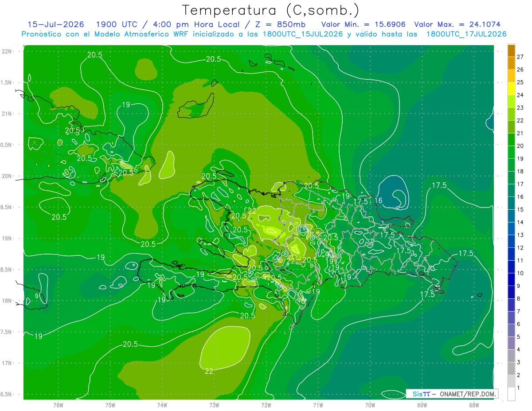Image resolution: width=532 pixels, height=411 pixels.
Task: Select the purple swatch between 4 and 5
Action: point(511,343)
